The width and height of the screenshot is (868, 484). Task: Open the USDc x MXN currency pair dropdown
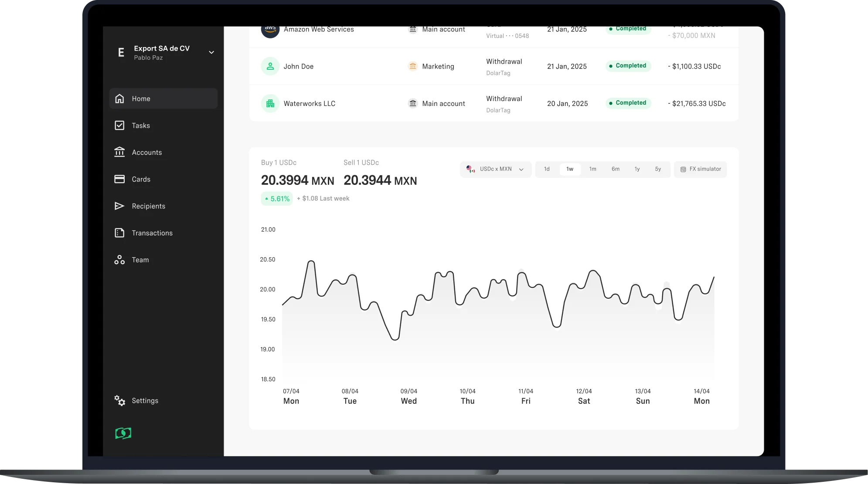pyautogui.click(x=496, y=169)
